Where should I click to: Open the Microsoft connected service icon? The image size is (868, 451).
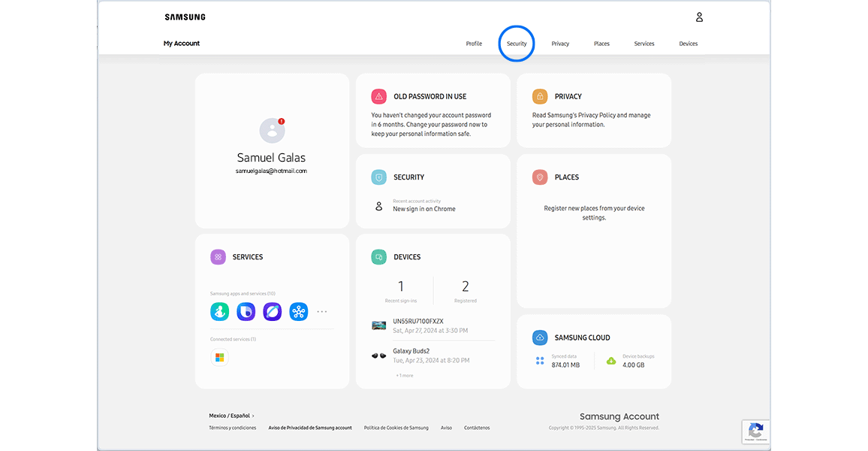[220, 359]
